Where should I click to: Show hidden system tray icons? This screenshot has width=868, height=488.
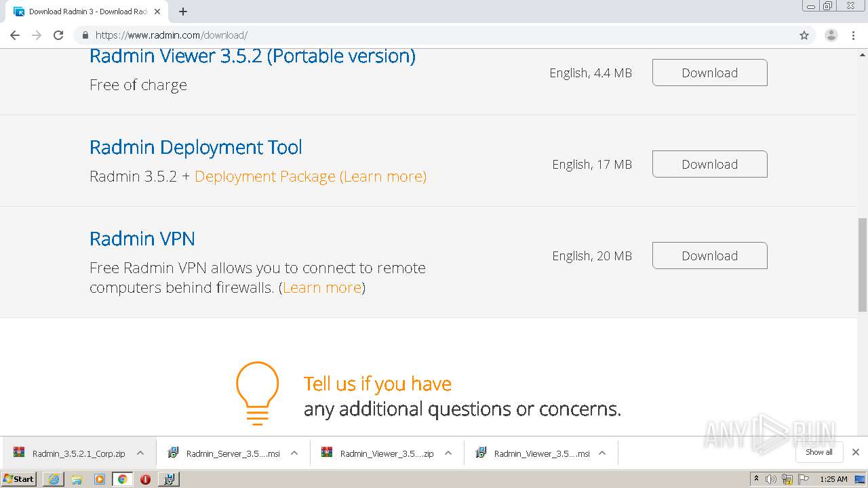click(756, 479)
